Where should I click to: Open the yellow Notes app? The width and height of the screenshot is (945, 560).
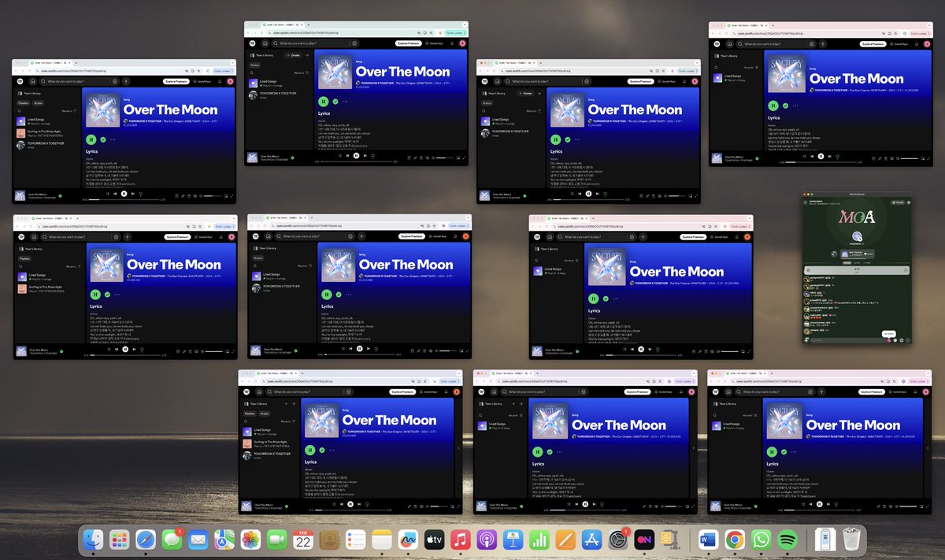381,540
